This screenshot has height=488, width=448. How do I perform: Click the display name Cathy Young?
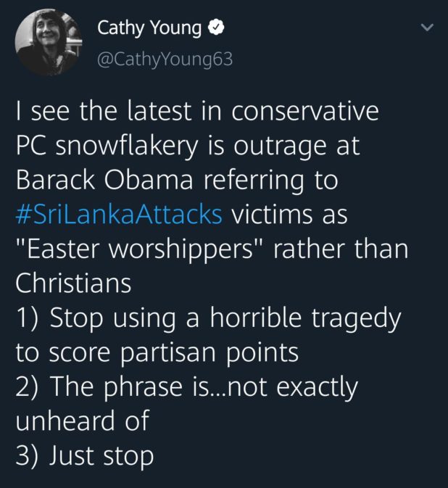149,29
